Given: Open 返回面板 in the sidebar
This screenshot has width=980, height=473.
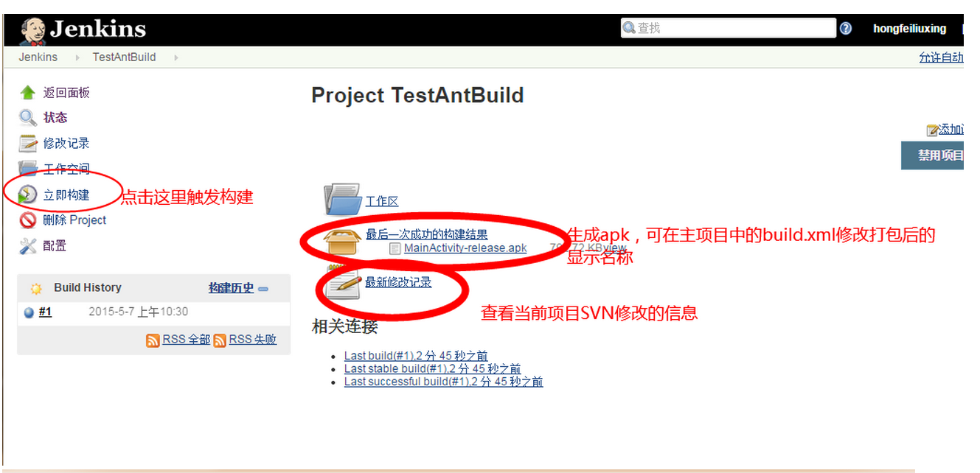Looking at the screenshot, I should tap(66, 93).
